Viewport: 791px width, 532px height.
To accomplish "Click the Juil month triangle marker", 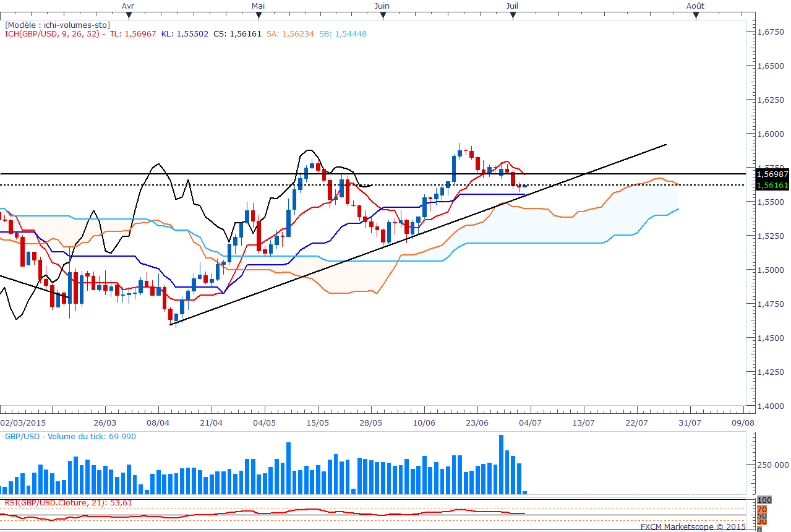I will pyautogui.click(x=513, y=17).
